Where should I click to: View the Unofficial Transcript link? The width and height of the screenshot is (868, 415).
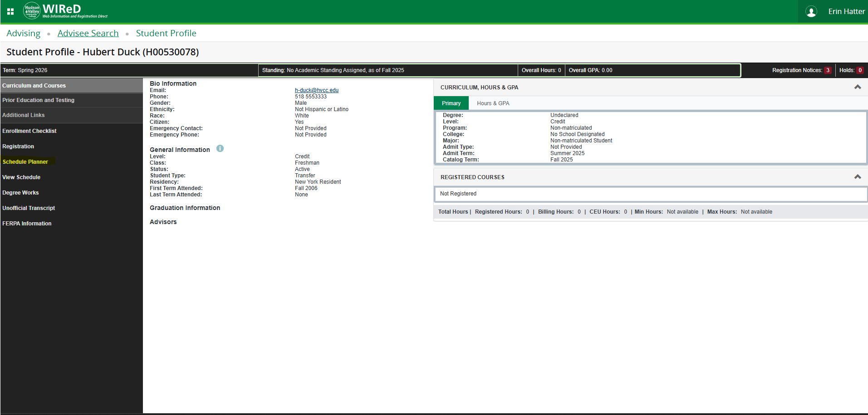point(29,208)
